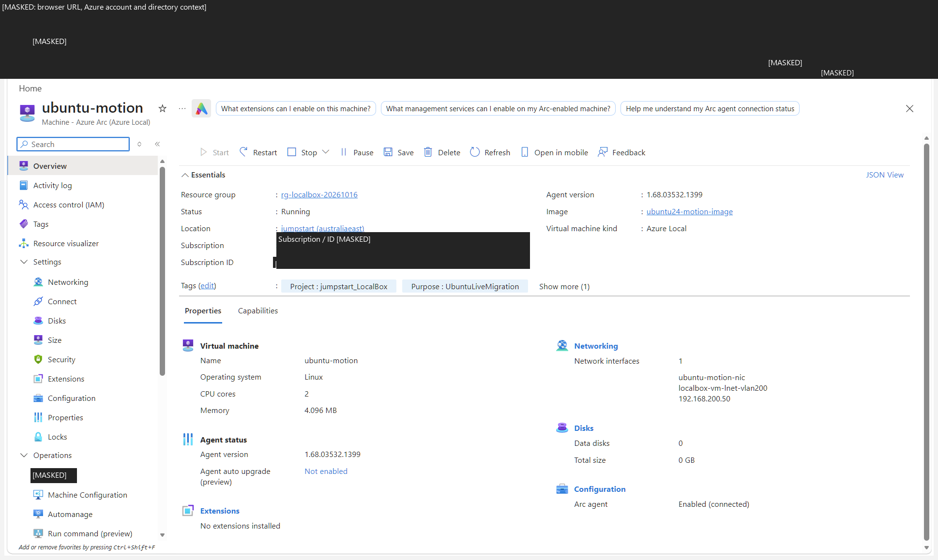The image size is (938, 560).
Task: Open Activity log in sidebar
Action: pyautogui.click(x=52, y=185)
